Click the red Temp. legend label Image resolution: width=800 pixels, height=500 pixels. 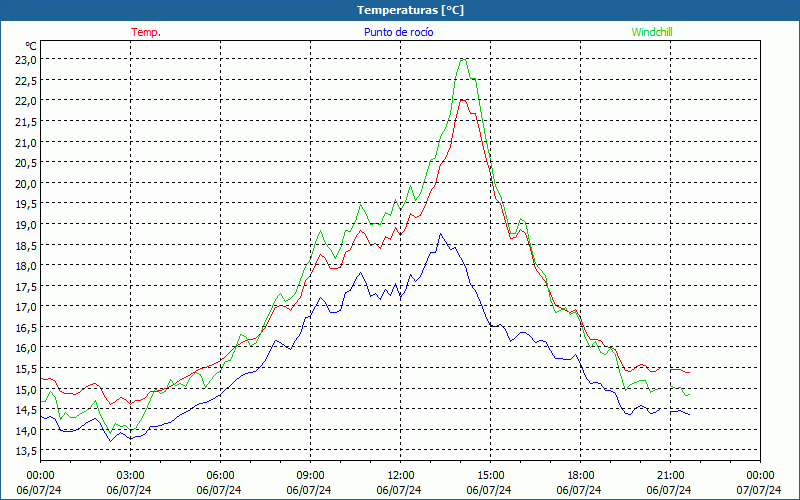click(x=146, y=32)
